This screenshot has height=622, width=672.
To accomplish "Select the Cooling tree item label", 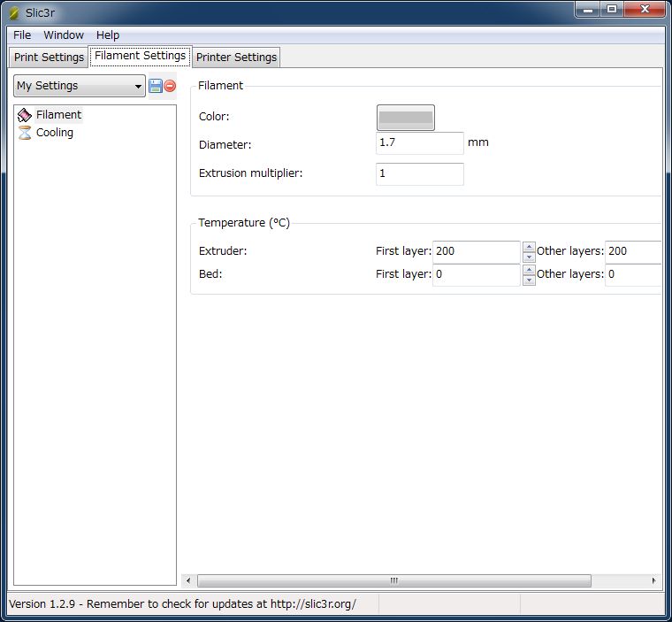I will click(x=55, y=133).
